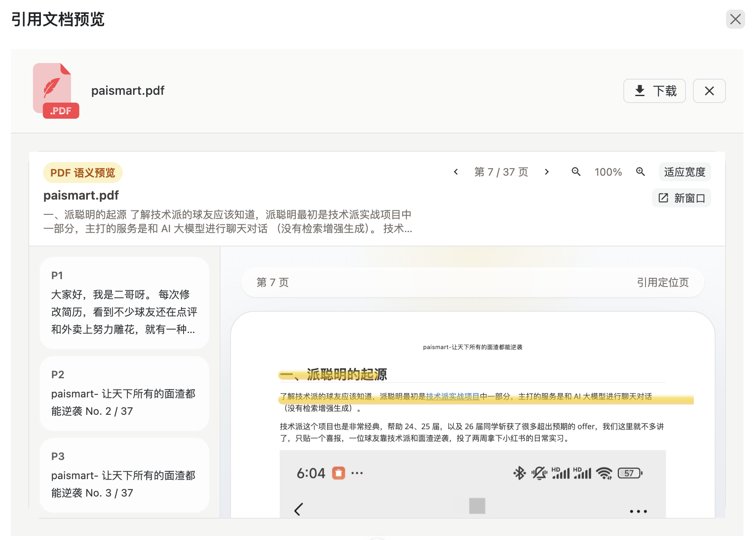Image resolution: width=756 pixels, height=540 pixels.
Task: Fit PDF to width with 适应宽度
Action: point(685,172)
